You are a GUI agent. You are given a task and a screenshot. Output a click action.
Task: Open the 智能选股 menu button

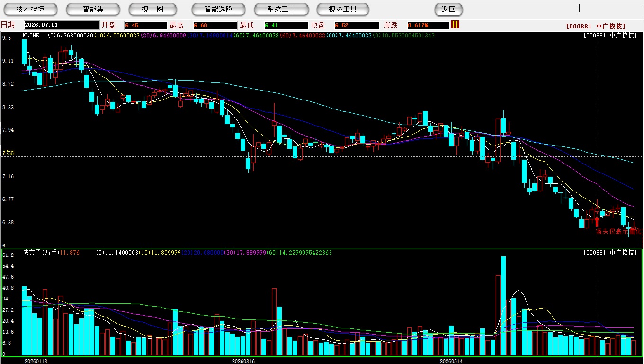[218, 9]
